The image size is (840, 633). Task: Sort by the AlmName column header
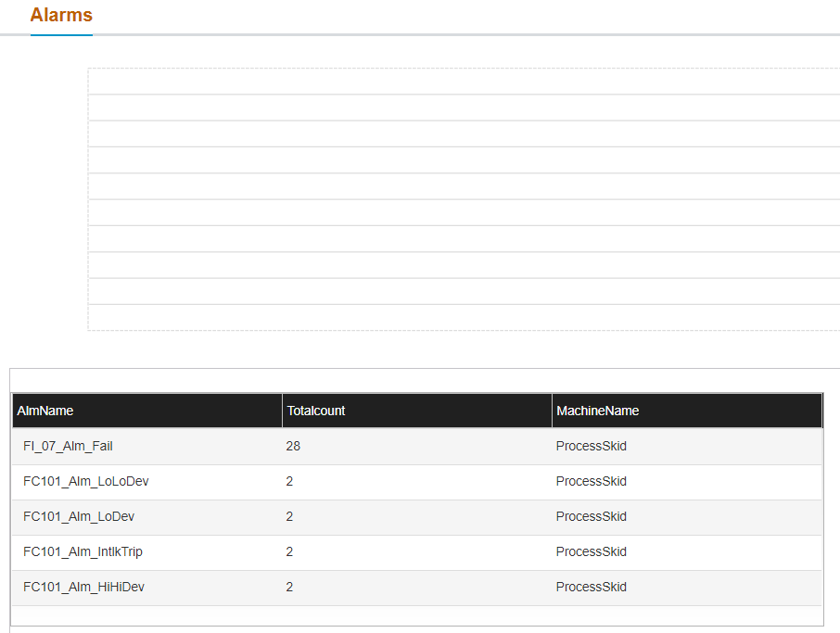click(x=45, y=411)
